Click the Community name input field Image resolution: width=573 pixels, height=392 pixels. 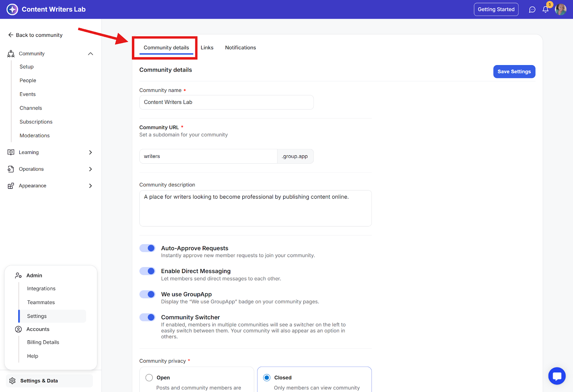coord(226,102)
